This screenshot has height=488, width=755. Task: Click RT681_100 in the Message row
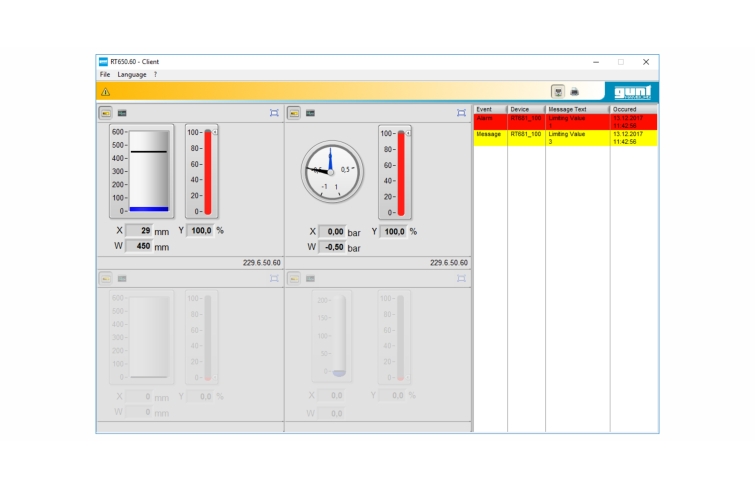[526, 134]
